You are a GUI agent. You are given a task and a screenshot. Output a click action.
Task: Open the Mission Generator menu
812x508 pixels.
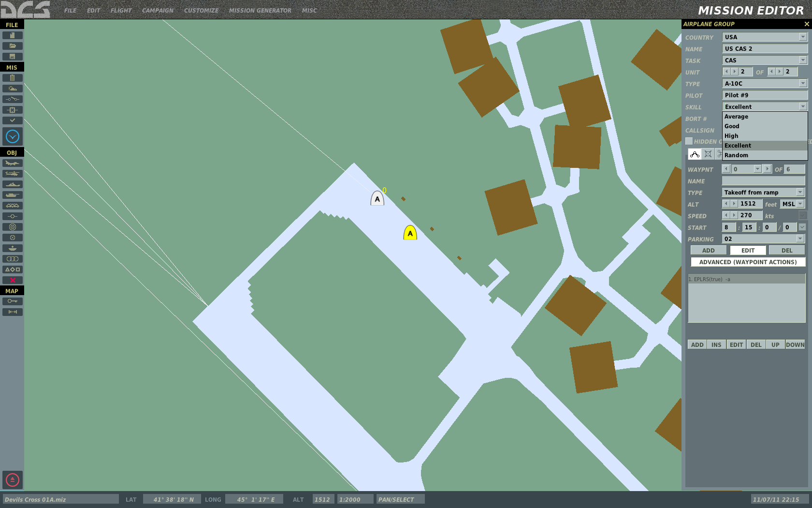(x=260, y=10)
